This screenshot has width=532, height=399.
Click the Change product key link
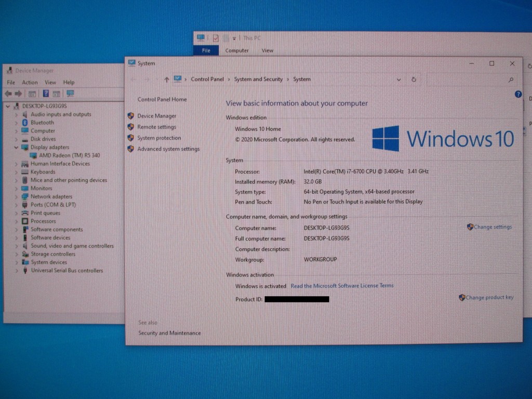[489, 298]
